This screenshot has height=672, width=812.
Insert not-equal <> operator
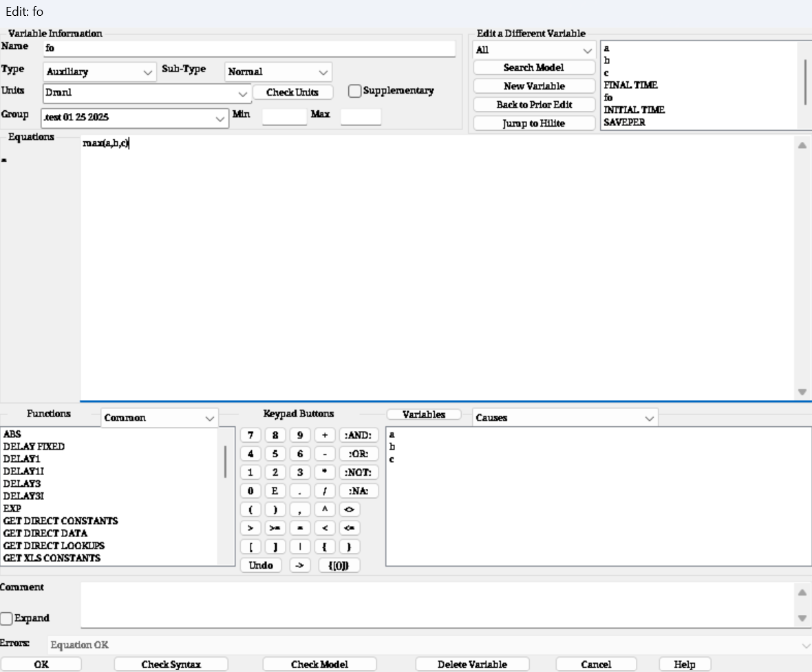pyautogui.click(x=350, y=510)
